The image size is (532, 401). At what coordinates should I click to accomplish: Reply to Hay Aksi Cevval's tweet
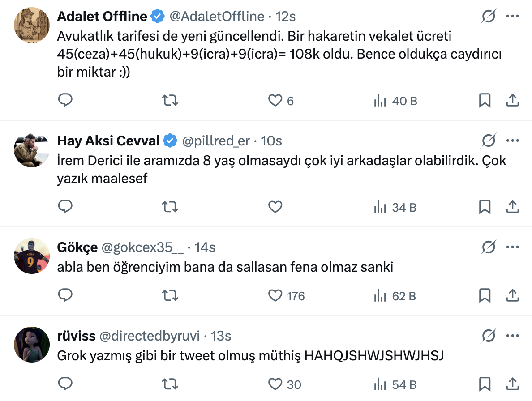65,207
